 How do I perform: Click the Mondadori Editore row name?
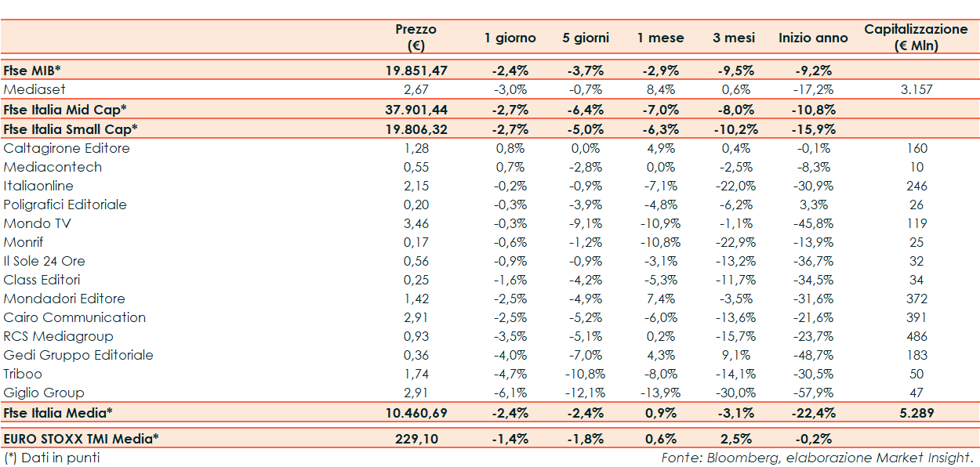click(x=64, y=299)
